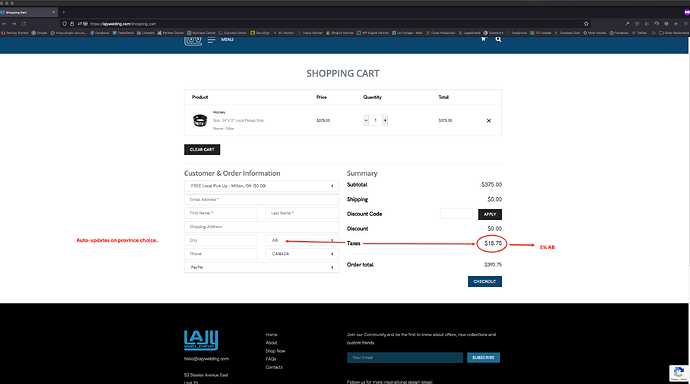Viewport: 690px width, 384px height.
Task: Bookmark this page with the star icon
Action: [x=586, y=24]
